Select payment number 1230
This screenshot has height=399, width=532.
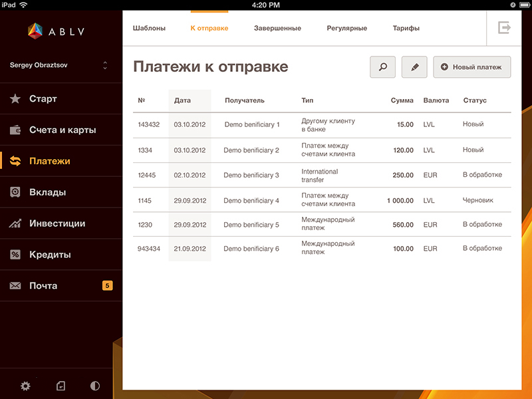[x=145, y=225]
